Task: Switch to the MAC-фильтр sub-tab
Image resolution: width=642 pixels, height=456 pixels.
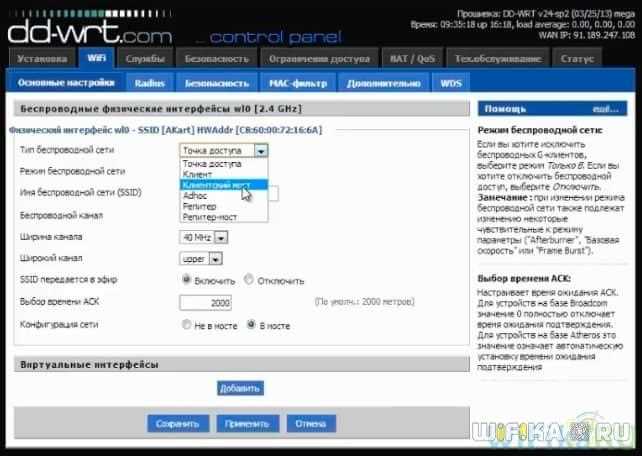Action: coord(298,83)
